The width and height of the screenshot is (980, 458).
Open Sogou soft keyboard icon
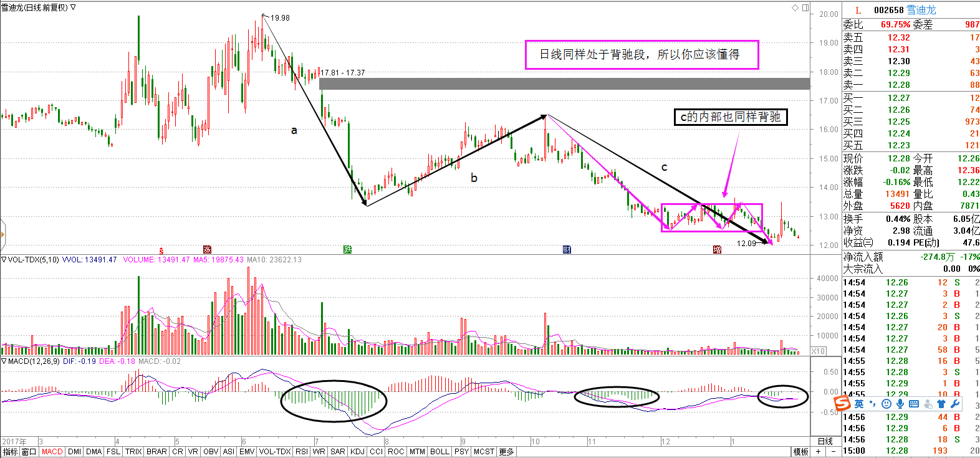pos(914,404)
